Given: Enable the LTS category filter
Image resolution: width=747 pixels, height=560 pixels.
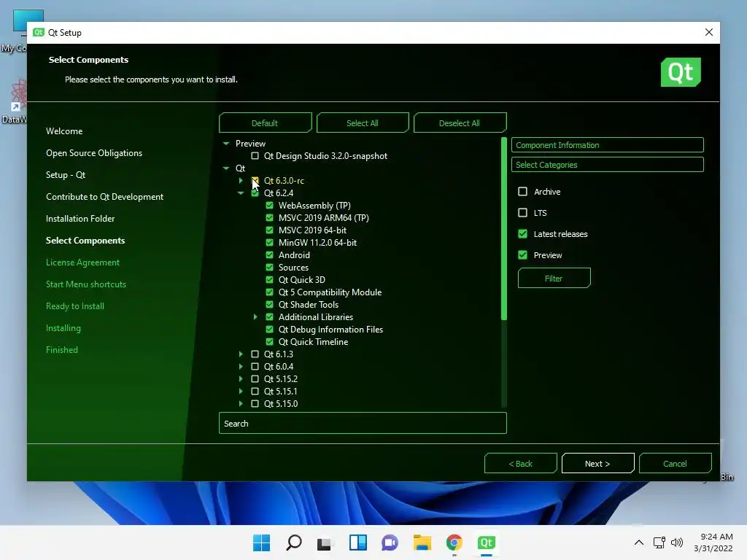Looking at the screenshot, I should (x=522, y=212).
